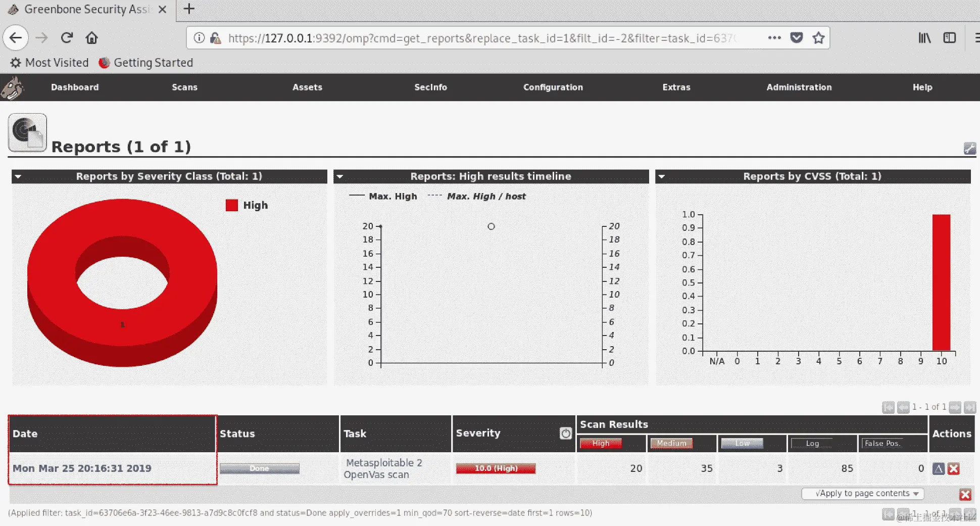
Task: Click the delta compare icon in Actions
Action: pos(939,468)
